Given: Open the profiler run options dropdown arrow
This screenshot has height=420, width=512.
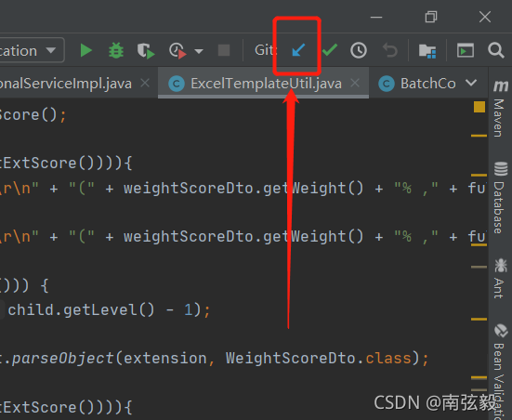Looking at the screenshot, I should click(x=199, y=51).
